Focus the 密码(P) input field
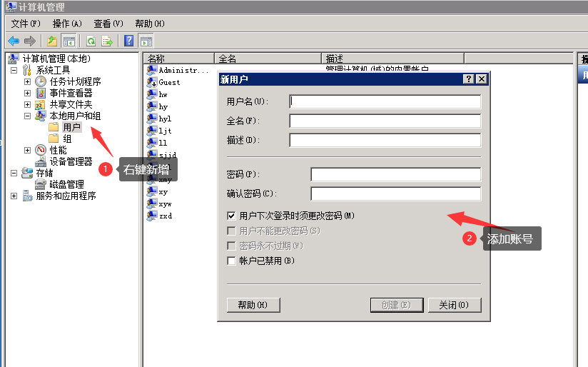Image resolution: width=588 pixels, height=367 pixels. [x=396, y=174]
